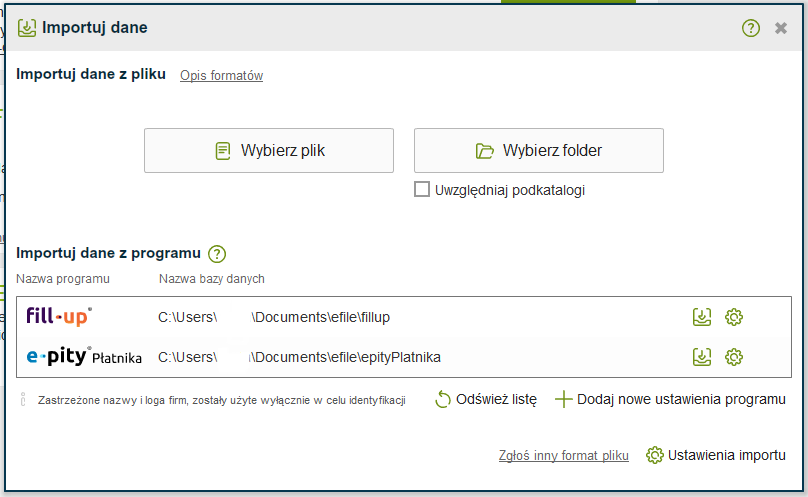This screenshot has height=497, width=808.
Task: Click Dodaj nowe ustawienia programu
Action: [670, 399]
